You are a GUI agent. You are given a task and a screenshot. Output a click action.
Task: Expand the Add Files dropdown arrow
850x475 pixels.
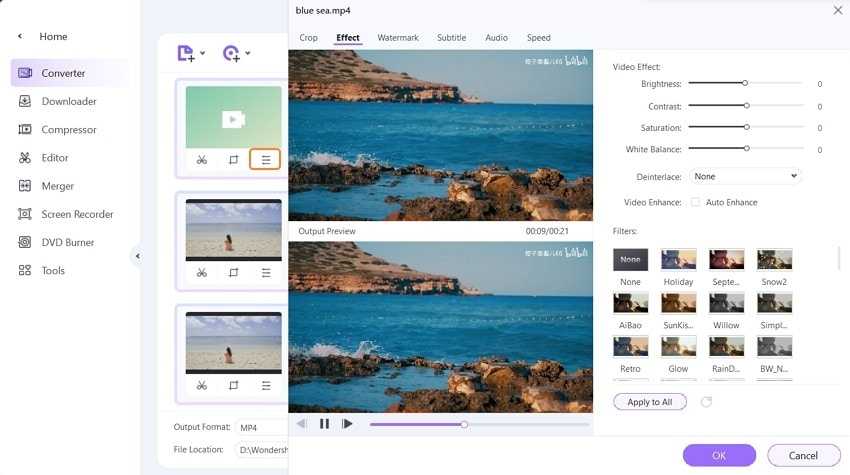pyautogui.click(x=203, y=54)
